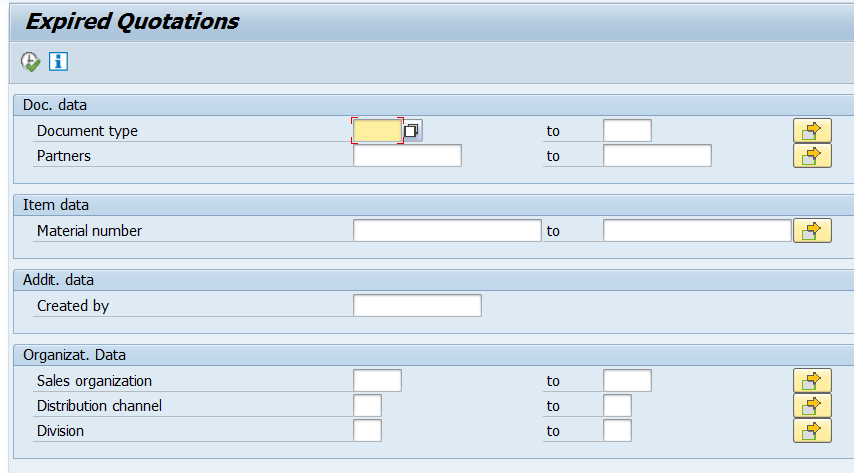This screenshot has width=854, height=473.
Task: Open multiple selection for Partners
Action: (812, 156)
